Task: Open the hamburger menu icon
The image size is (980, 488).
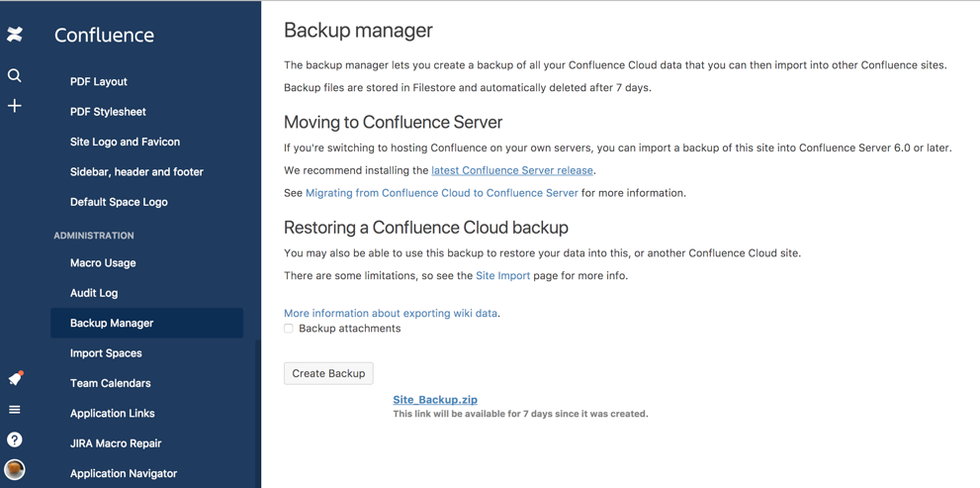Action: (15, 410)
